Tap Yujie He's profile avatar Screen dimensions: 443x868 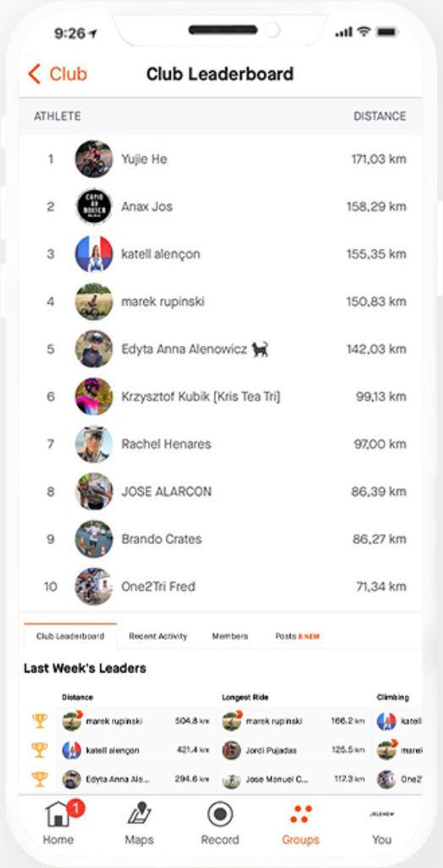coord(94,159)
